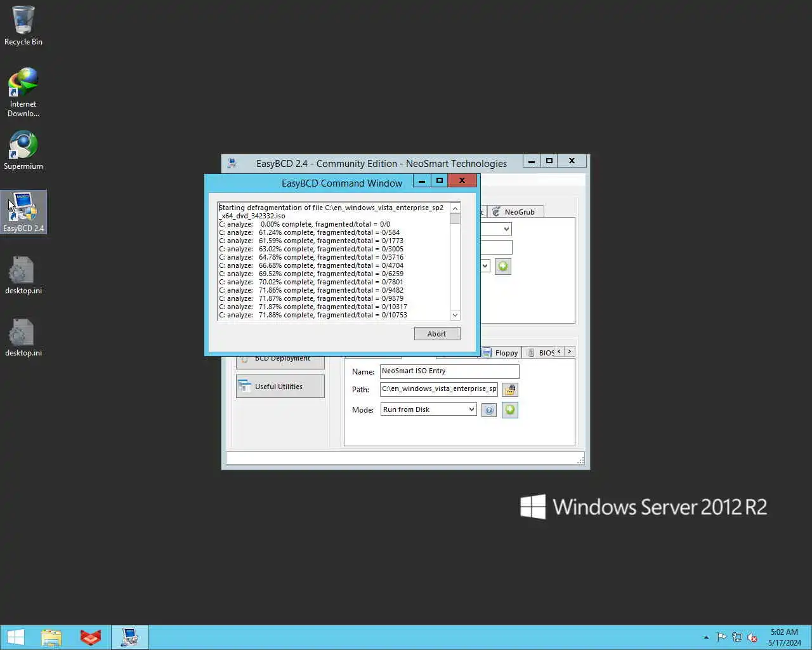This screenshot has width=812, height=650.
Task: Click the EasyBCD taskbar button
Action: [130, 637]
